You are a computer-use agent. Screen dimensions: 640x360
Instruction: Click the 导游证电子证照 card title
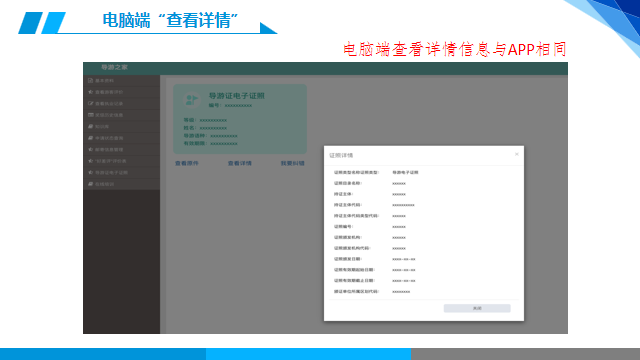[x=237, y=96]
